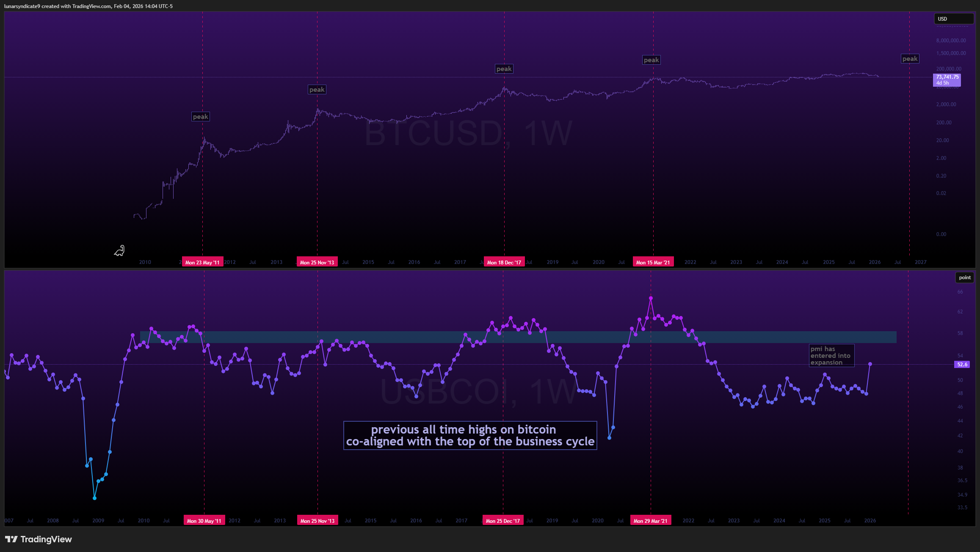
Task: Open the USD currency selector
Action: click(954, 19)
